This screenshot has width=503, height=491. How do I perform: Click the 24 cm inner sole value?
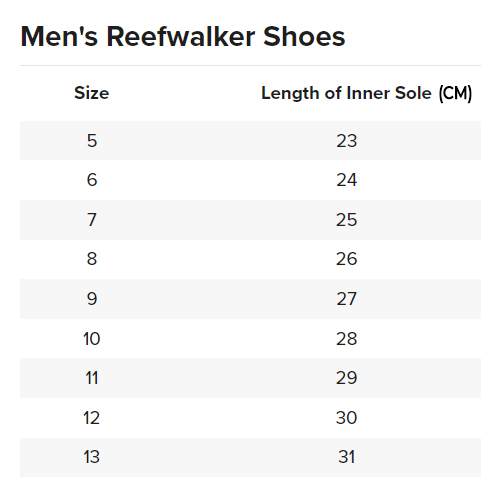tap(347, 180)
